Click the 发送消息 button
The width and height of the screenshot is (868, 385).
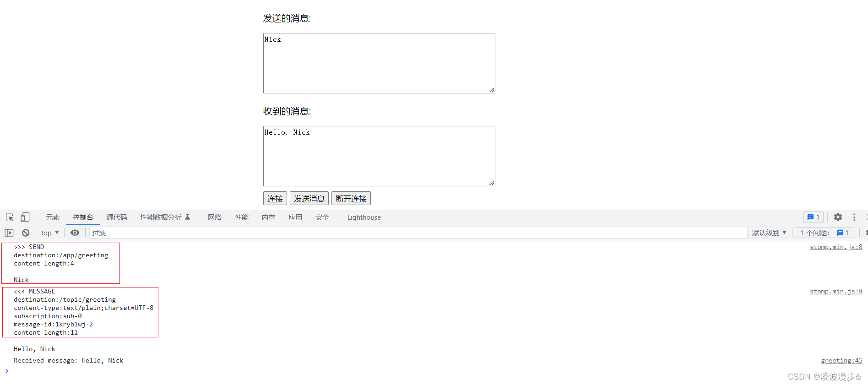coord(309,198)
